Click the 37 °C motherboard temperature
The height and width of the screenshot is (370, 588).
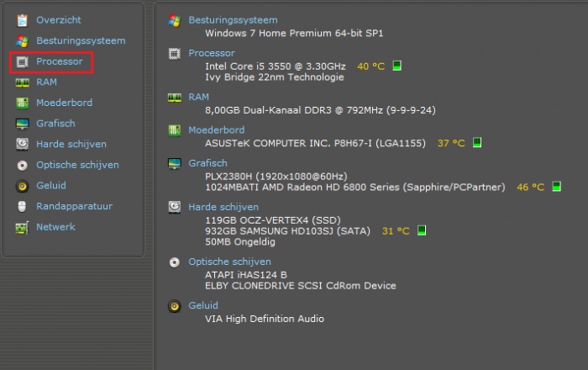[x=451, y=143]
